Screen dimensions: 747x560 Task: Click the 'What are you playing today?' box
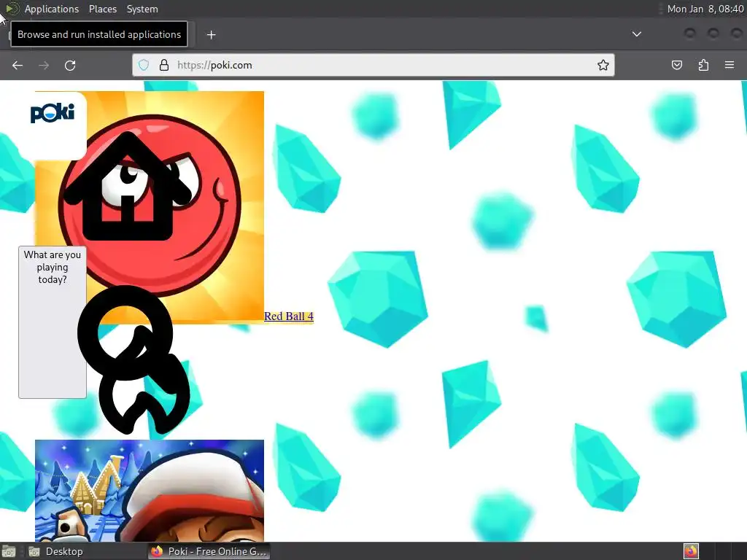(53, 322)
